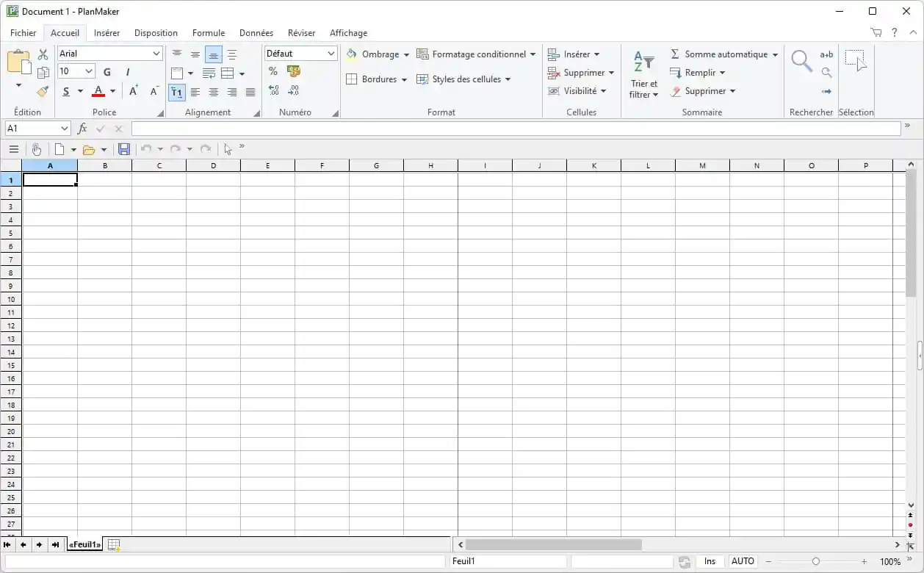The width and height of the screenshot is (924, 573).
Task: Switch to the Données ribbon tab
Action: click(x=256, y=33)
